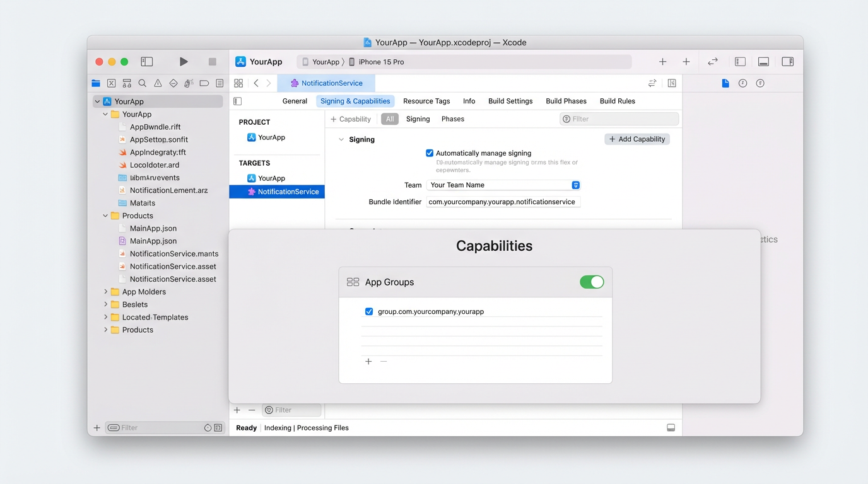Viewport: 868px width, 484px height.
Task: Select the breakpoint navigator icon
Action: 204,83
